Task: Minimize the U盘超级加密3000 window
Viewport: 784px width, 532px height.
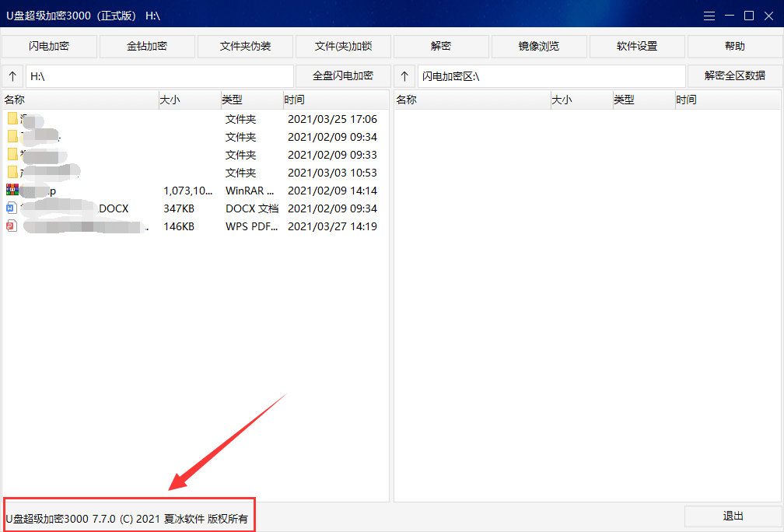Action: click(730, 16)
